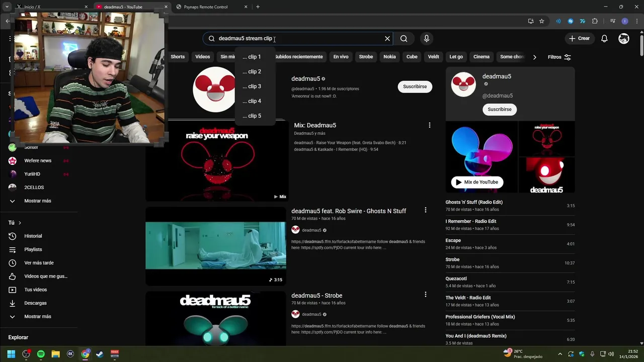Screen dimensions: 644x362
Task: Select the Veldt filter chip
Action: (x=434, y=57)
